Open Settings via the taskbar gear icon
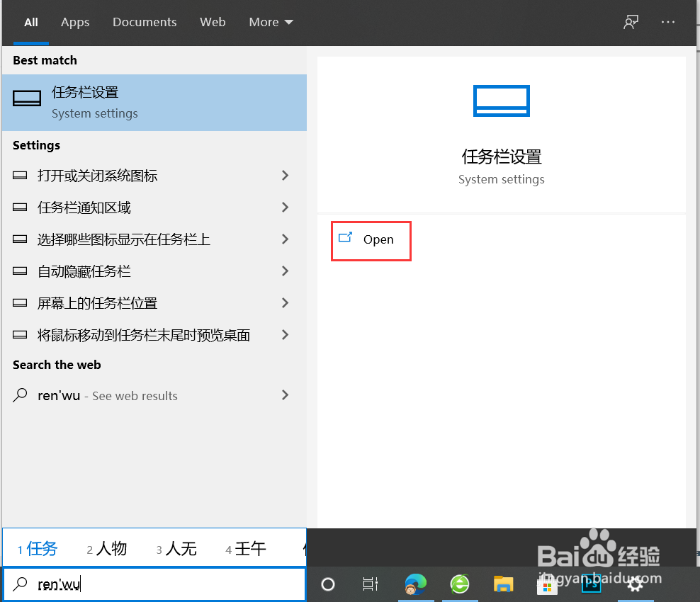The height and width of the screenshot is (602, 700). pos(635,584)
